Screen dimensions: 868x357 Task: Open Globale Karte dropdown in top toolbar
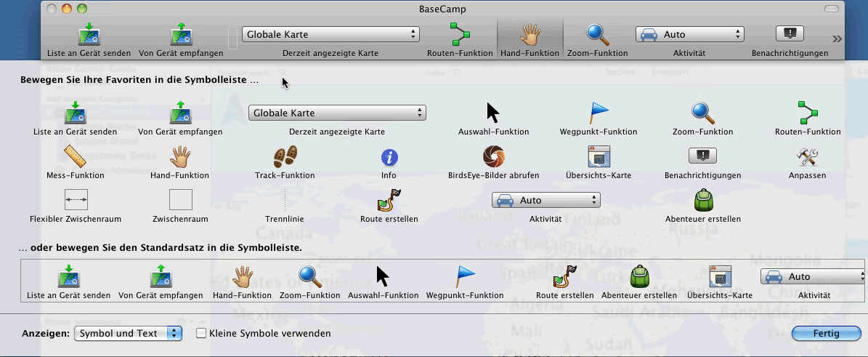click(x=330, y=34)
